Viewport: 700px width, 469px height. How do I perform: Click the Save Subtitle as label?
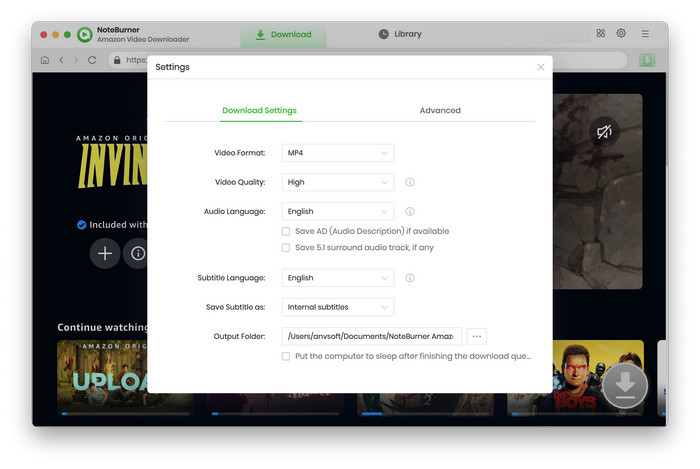click(235, 307)
